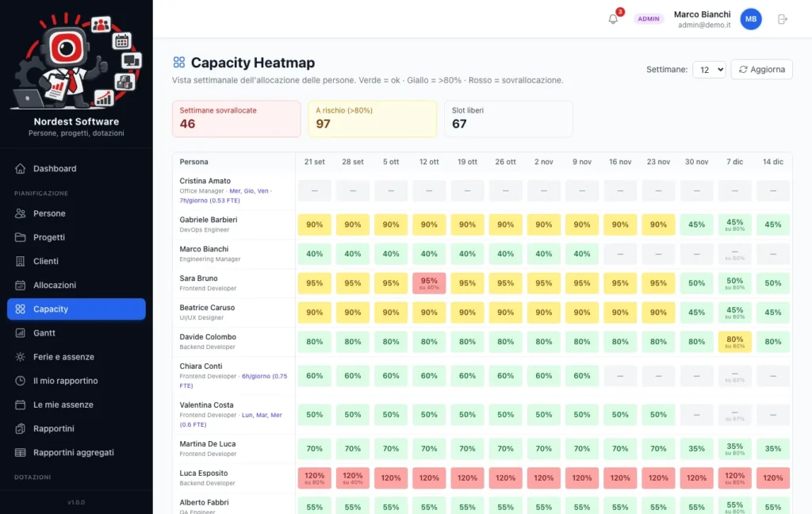Click Marco Bianchi's 40% cell for 9 nov
812x514 pixels.
581,254
